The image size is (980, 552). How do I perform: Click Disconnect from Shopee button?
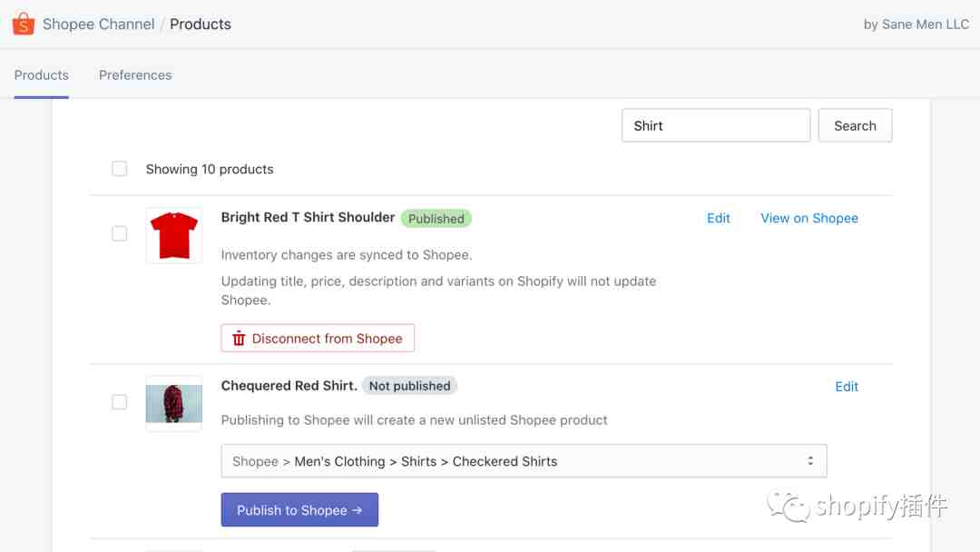tap(318, 339)
